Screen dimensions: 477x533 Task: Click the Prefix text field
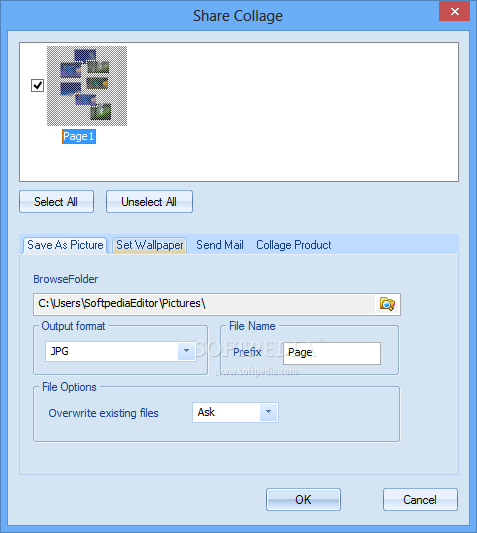pyautogui.click(x=332, y=353)
